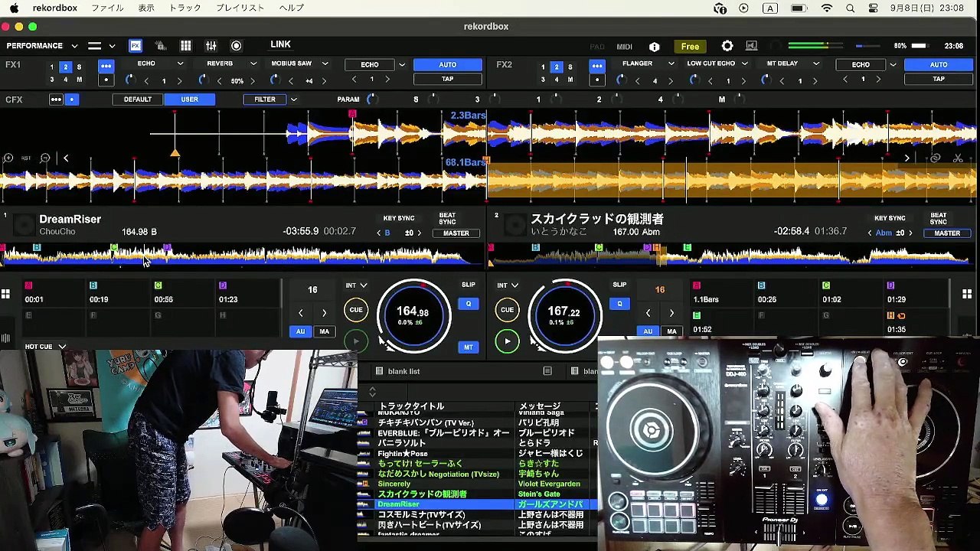The width and height of the screenshot is (980, 551).
Task: Click the playlist icon beside blank list
Action: click(x=379, y=371)
